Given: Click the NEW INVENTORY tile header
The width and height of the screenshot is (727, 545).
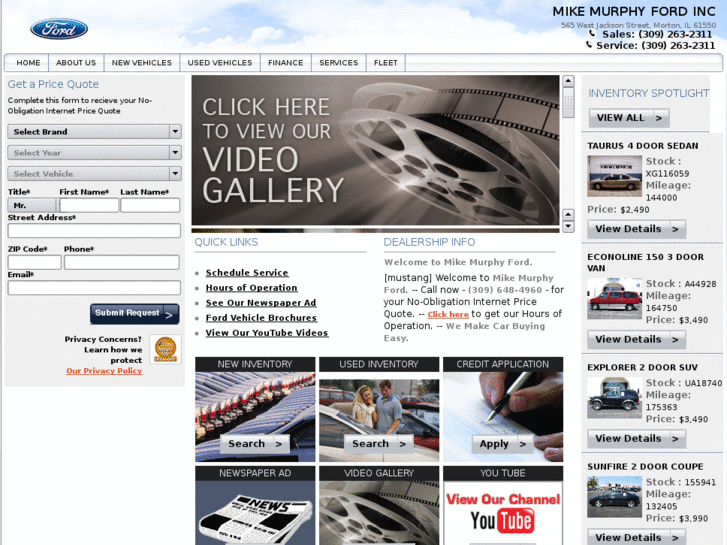Looking at the screenshot, I should 255,364.
